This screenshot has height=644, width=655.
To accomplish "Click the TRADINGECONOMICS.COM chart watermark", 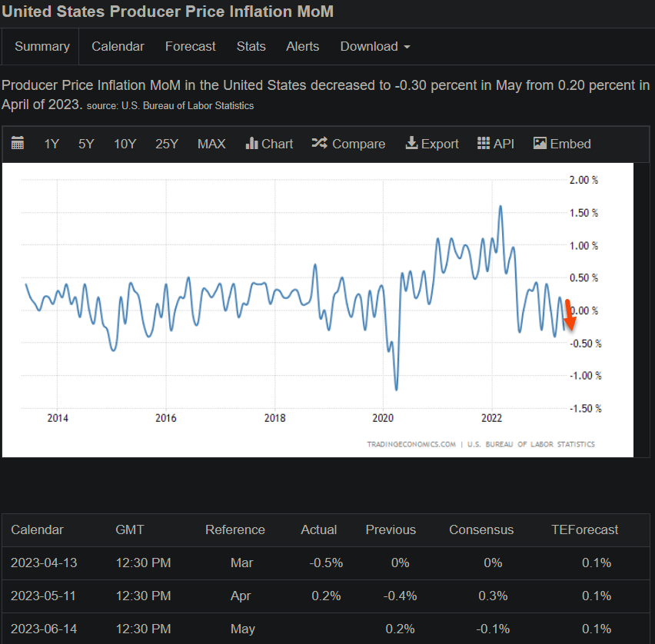I will point(411,444).
